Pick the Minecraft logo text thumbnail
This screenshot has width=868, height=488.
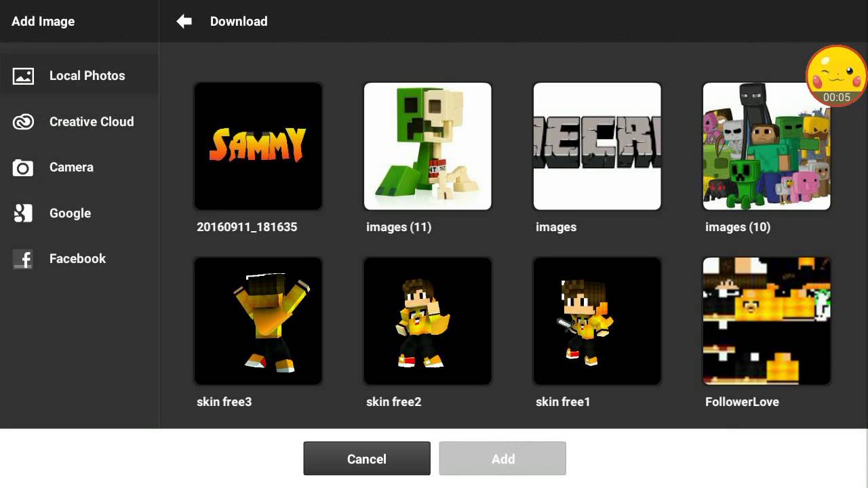(x=597, y=146)
